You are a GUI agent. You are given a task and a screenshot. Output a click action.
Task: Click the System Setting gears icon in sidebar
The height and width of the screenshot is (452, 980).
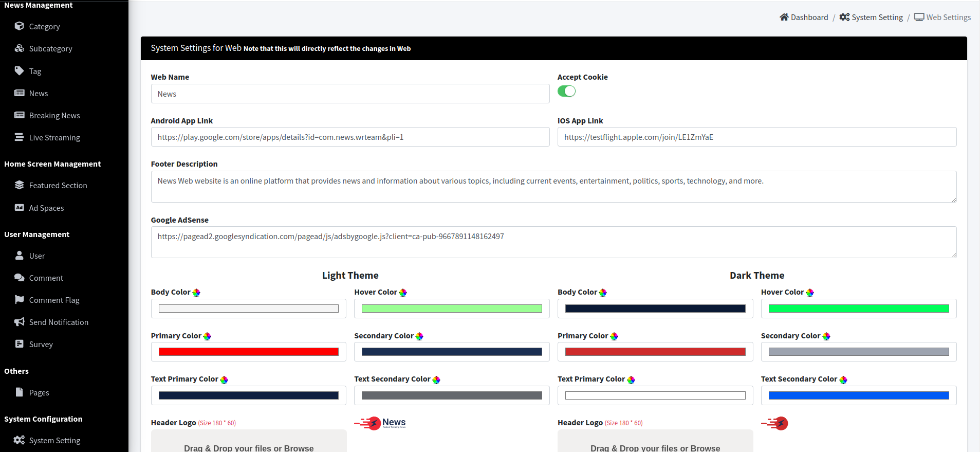tap(19, 440)
